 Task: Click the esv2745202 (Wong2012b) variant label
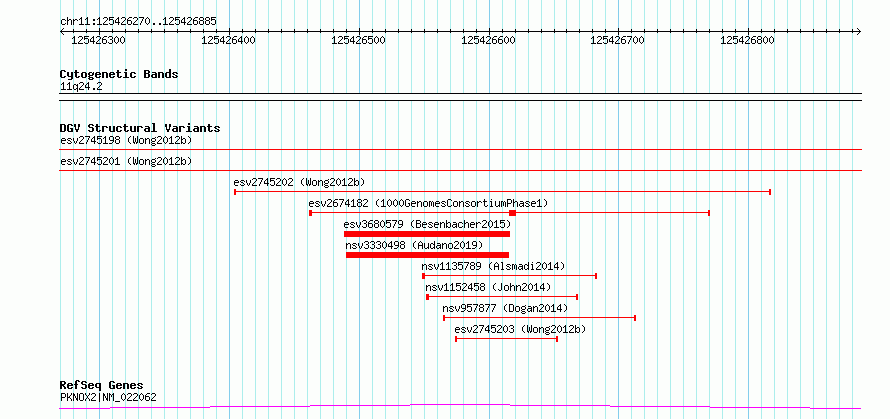tap(299, 183)
